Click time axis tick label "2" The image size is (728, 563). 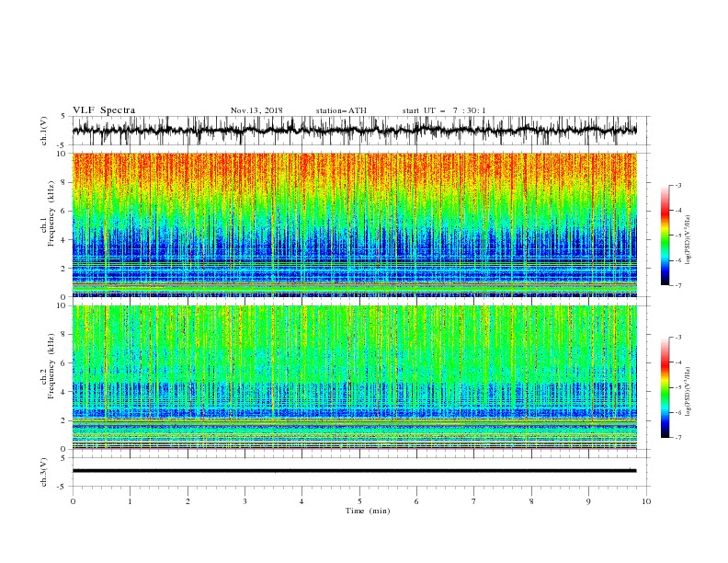pos(188,501)
